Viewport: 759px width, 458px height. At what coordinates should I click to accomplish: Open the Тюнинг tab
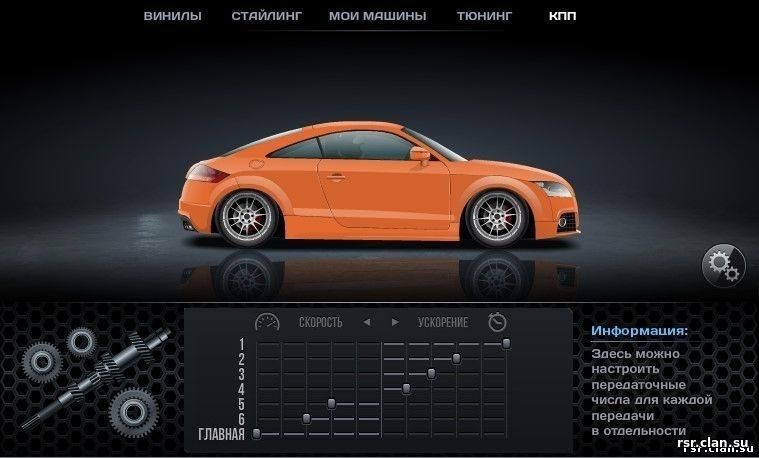pos(484,16)
